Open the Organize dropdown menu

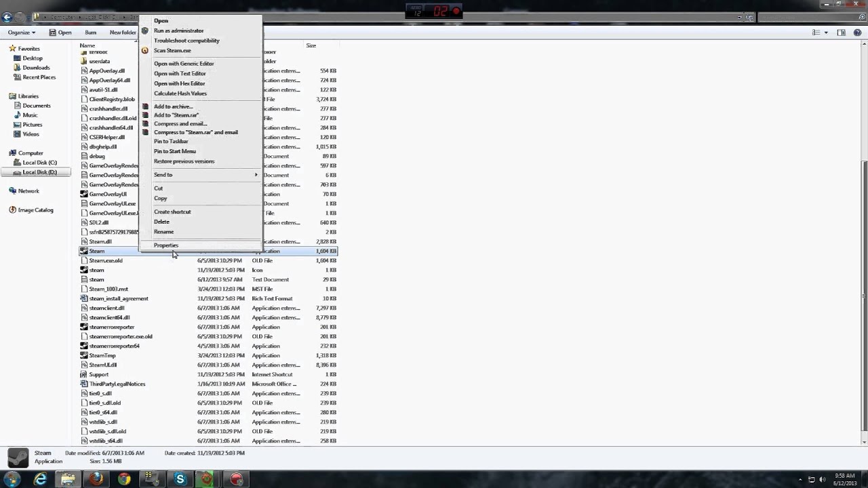click(x=22, y=33)
